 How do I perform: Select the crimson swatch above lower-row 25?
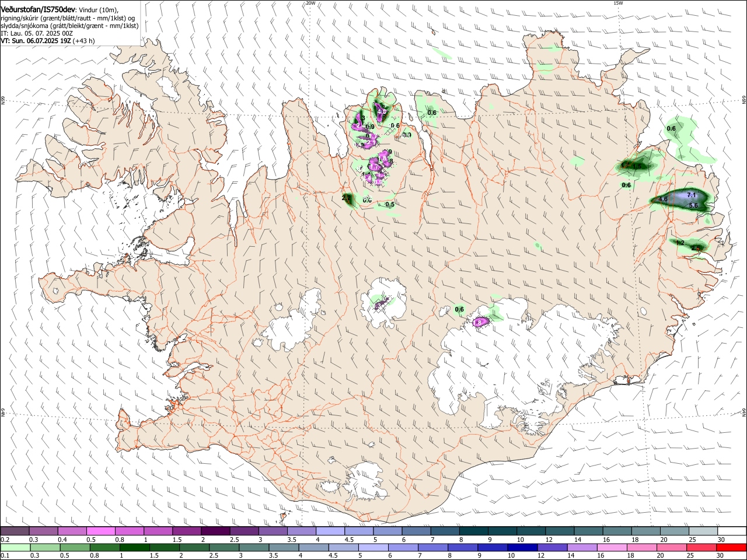tap(700, 547)
